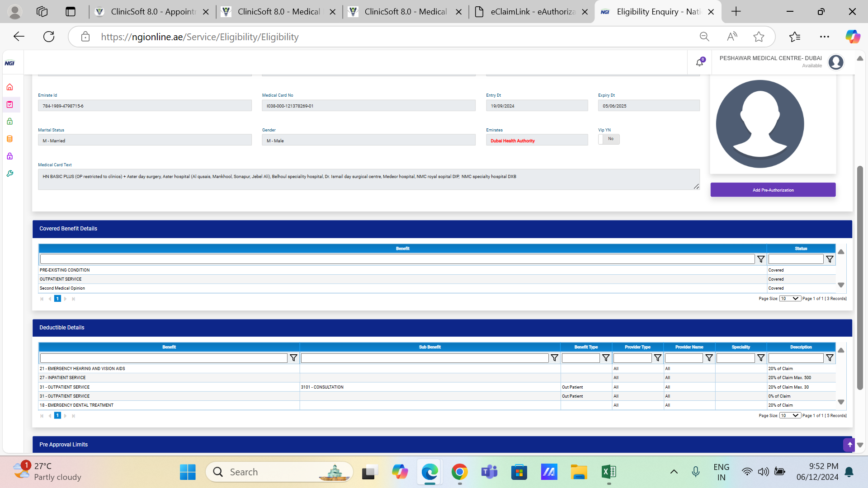Click the wrench tools sidebar icon
The image size is (868, 488).
click(x=9, y=174)
